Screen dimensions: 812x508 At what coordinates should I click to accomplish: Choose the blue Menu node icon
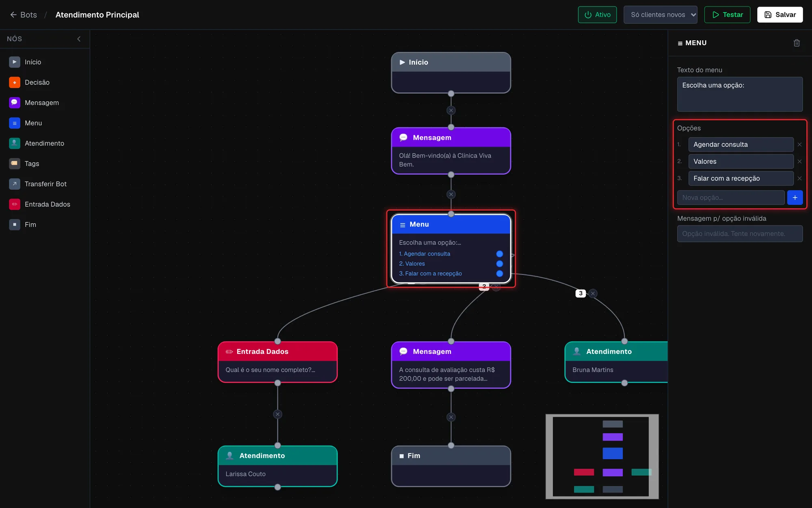click(15, 123)
